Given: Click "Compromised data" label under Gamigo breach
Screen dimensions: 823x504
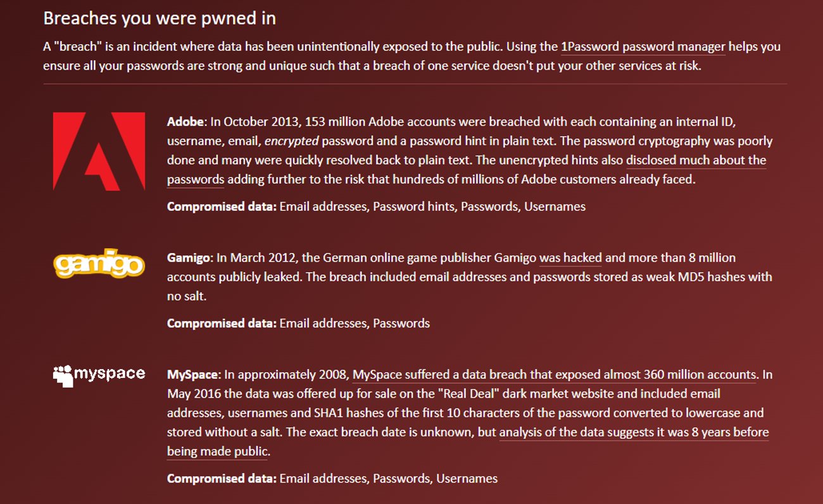Looking at the screenshot, I should [x=222, y=323].
